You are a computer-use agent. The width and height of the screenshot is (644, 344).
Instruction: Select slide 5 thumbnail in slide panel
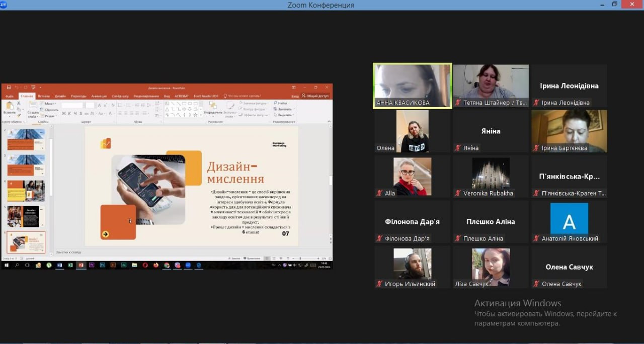tap(26, 216)
